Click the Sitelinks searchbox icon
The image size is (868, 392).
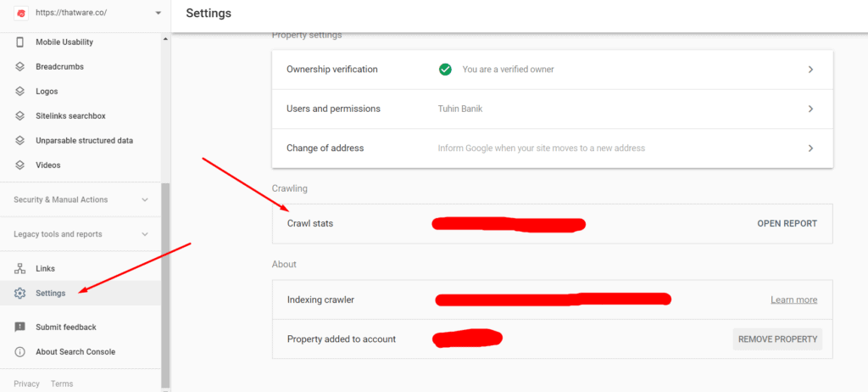coord(20,116)
